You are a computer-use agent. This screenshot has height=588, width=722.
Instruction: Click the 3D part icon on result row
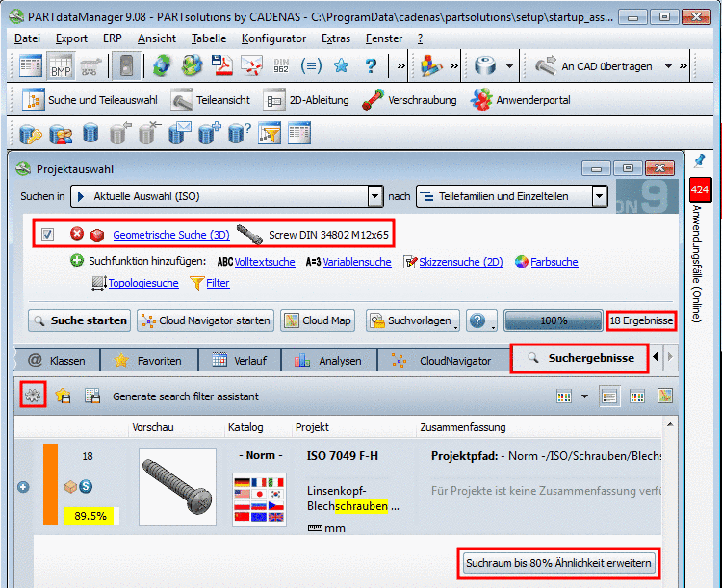(x=70, y=486)
